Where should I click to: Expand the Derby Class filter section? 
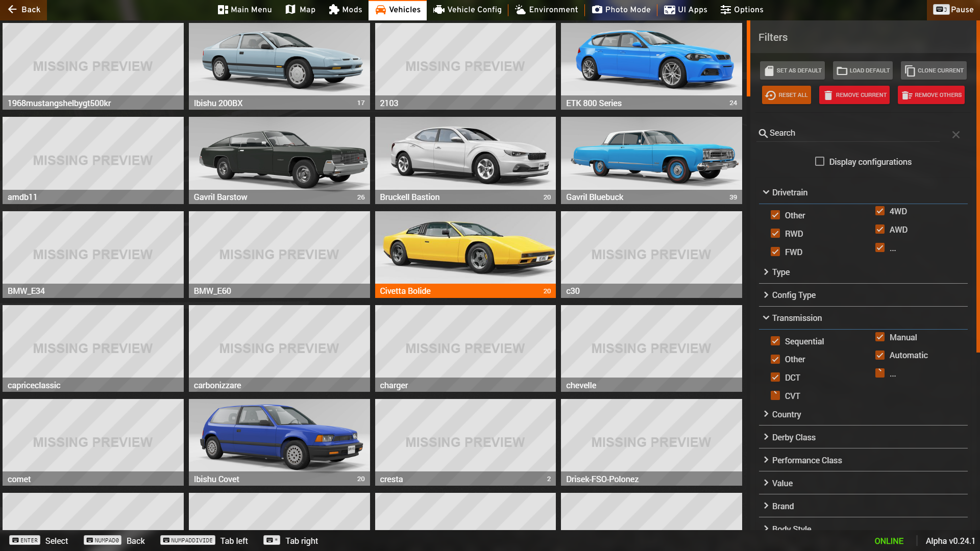tap(863, 437)
